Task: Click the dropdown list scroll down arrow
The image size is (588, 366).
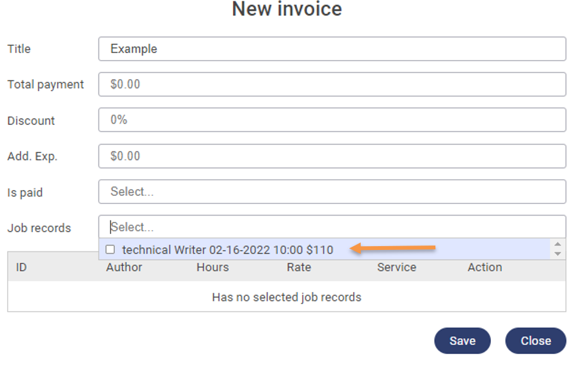Action: [x=558, y=254]
